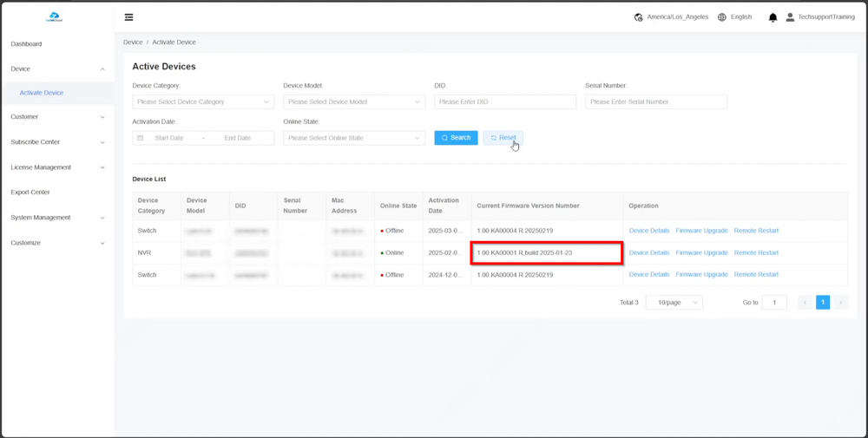Open the Device Category dropdown
This screenshot has width=868, height=438.
pos(203,101)
